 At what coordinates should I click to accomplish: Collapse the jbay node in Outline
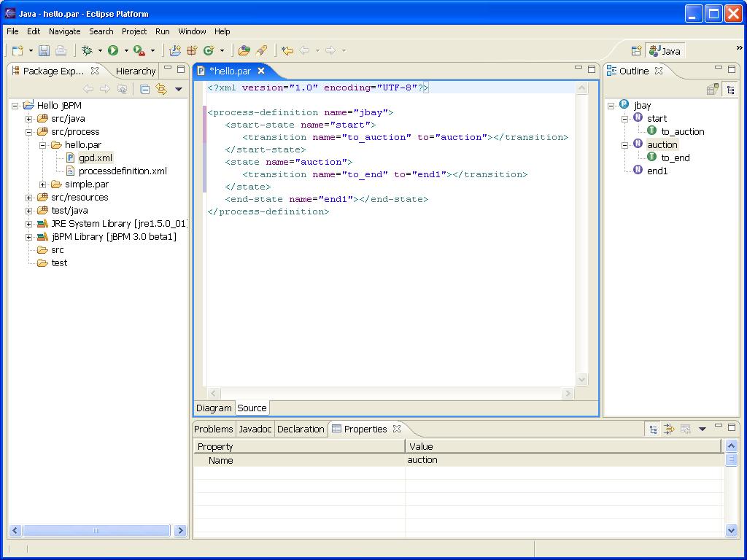(611, 106)
